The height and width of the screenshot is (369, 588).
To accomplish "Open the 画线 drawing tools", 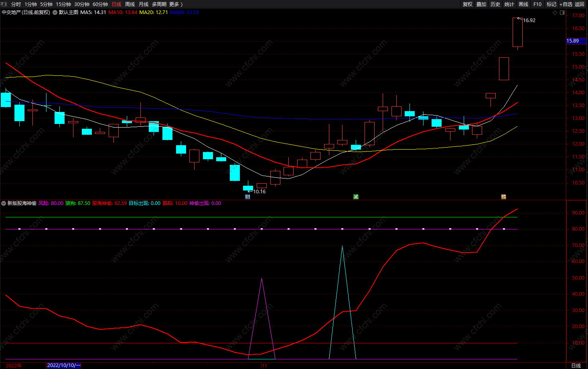I will pyautogui.click(x=523, y=4).
